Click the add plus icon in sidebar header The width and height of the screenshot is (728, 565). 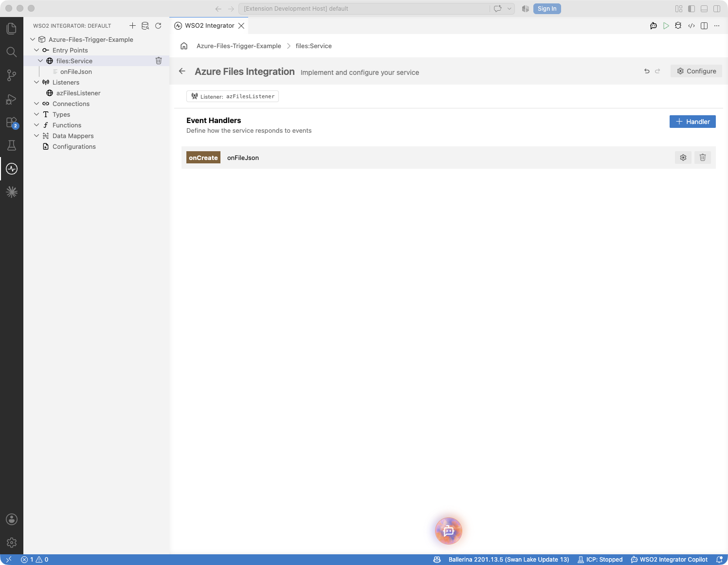(x=132, y=26)
